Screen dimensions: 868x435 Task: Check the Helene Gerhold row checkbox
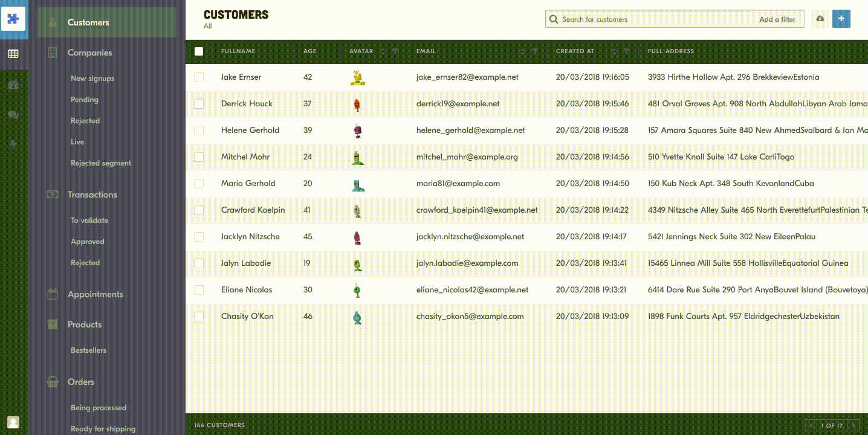click(199, 130)
